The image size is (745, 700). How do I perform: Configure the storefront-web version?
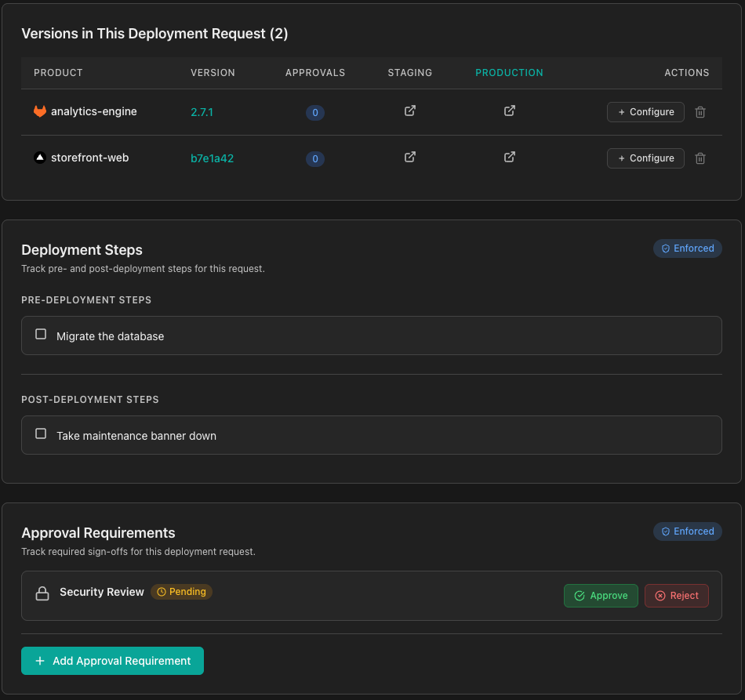645,158
